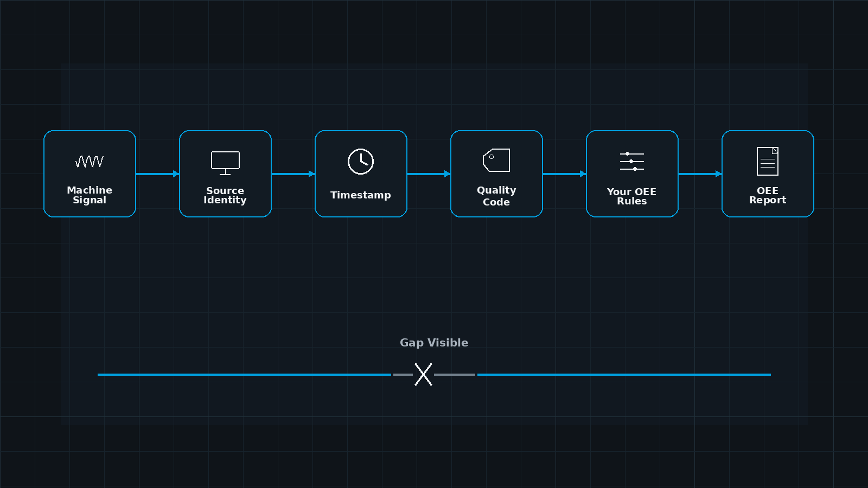This screenshot has height=488, width=868.
Task: Click the gray timeline segment right of the X
Action: click(455, 375)
